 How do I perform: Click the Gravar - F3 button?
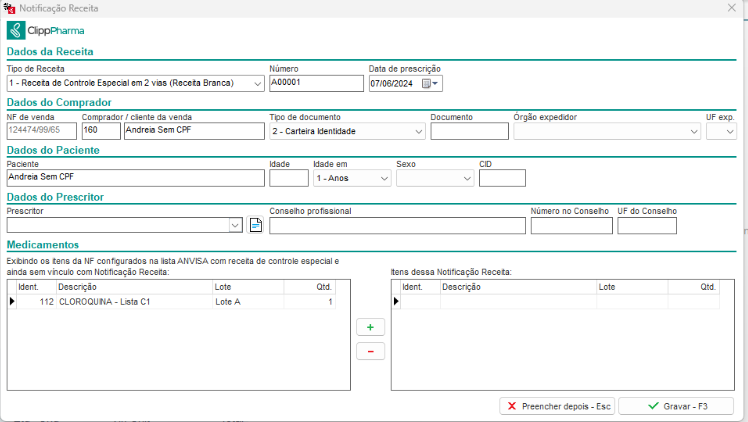[x=676, y=406]
